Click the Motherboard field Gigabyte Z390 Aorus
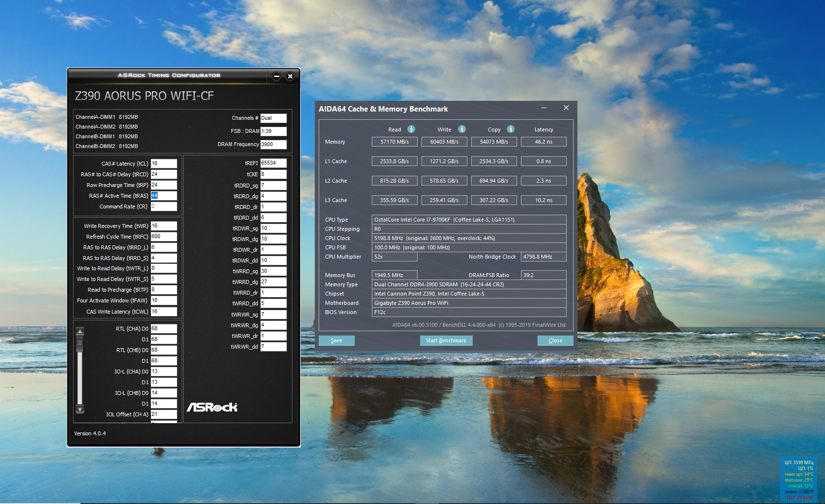Screen dimensions: 825x504 pyautogui.click(x=469, y=303)
